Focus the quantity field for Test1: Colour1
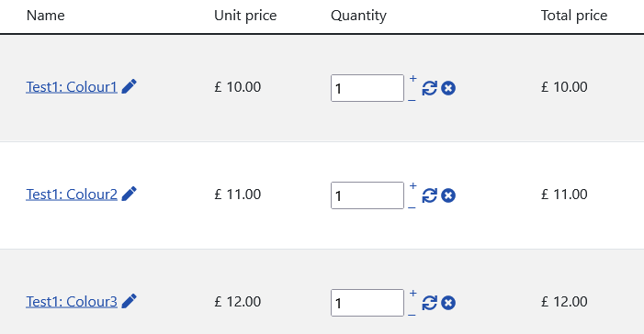The width and height of the screenshot is (644, 334). point(367,88)
